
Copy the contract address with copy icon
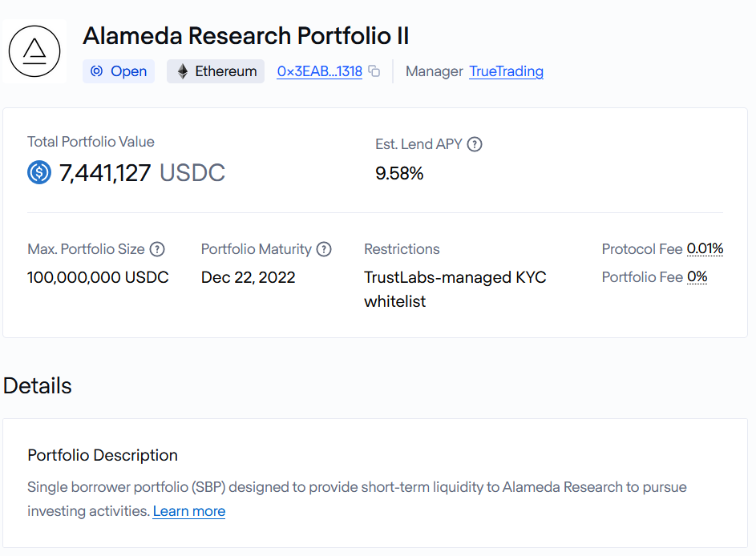(374, 71)
